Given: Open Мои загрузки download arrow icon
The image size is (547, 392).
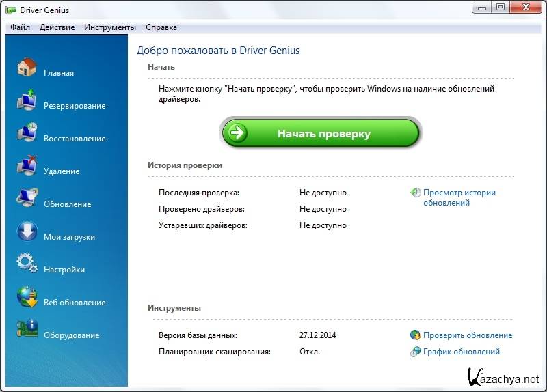Looking at the screenshot, I should coord(27,232).
